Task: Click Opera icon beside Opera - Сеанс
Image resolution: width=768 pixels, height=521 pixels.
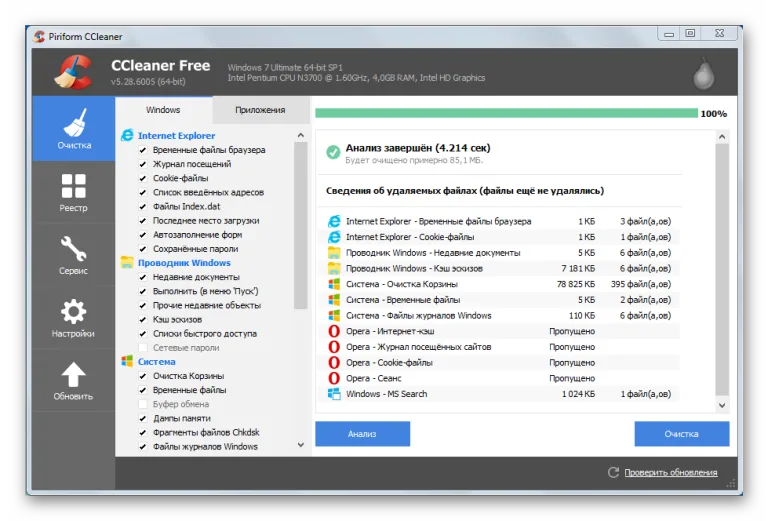Action: click(334, 378)
